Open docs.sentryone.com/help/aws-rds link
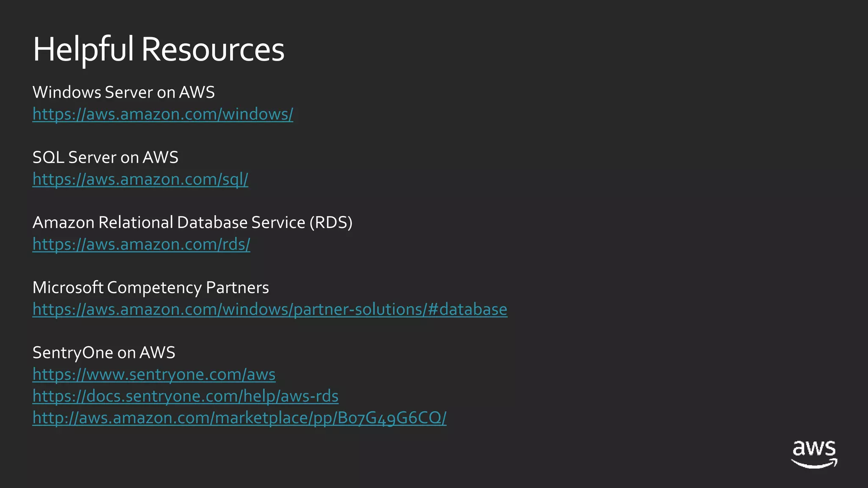This screenshot has width=868, height=488. (x=186, y=396)
